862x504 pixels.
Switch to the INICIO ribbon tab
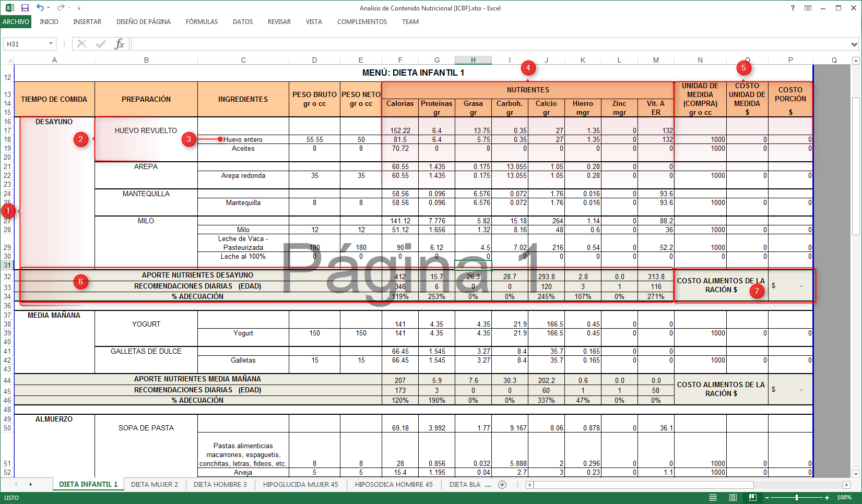tap(49, 22)
